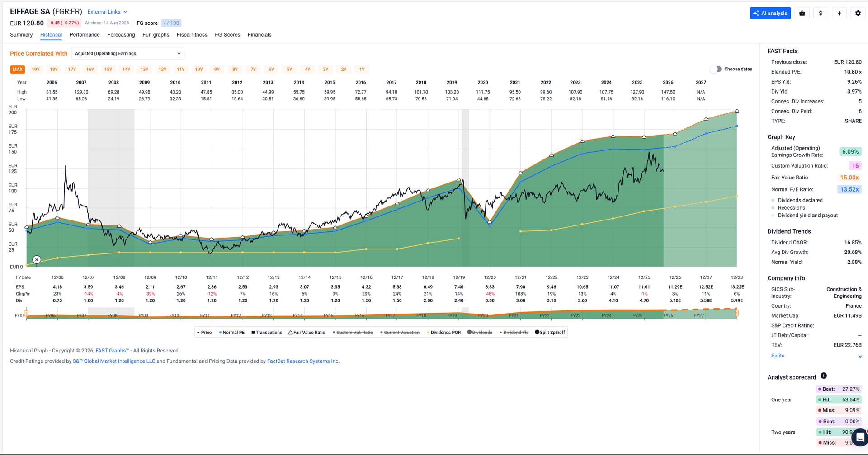Switch to the Financials tab
868x455 pixels.
259,35
